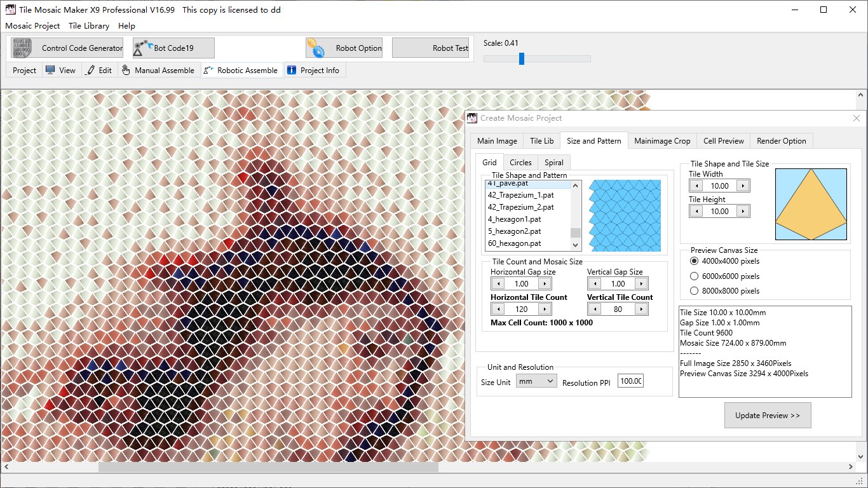Open the Size Unit mm dropdown

(536, 381)
